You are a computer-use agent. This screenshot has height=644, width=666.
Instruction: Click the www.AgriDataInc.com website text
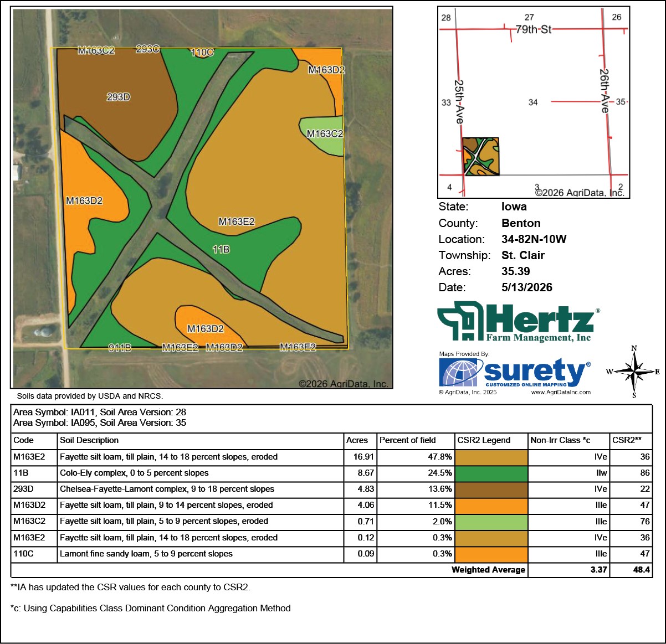coord(561,392)
